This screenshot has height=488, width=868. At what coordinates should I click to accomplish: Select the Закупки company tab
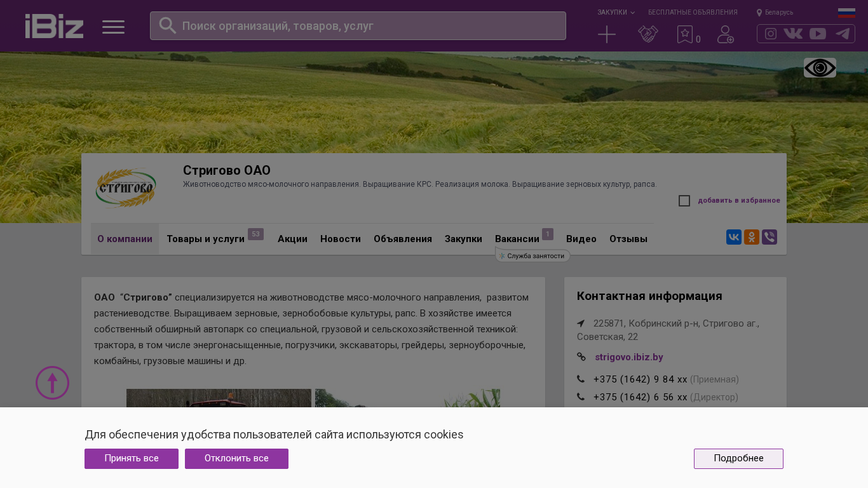[463, 239]
